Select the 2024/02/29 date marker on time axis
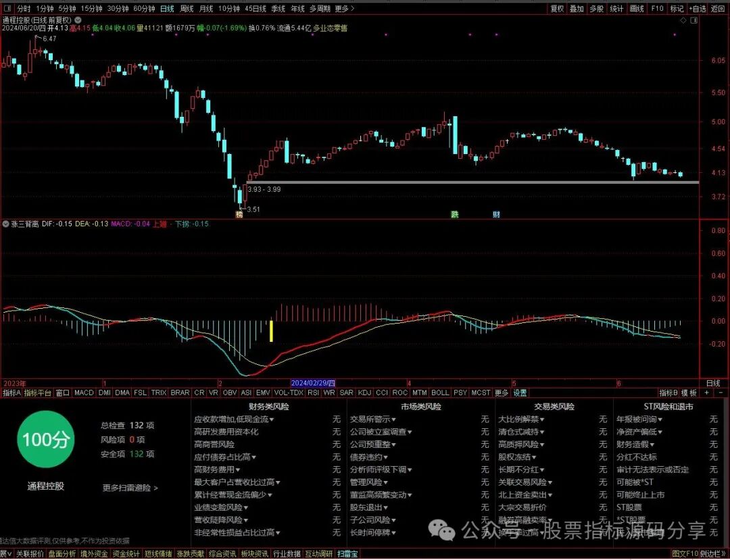 tap(313, 383)
